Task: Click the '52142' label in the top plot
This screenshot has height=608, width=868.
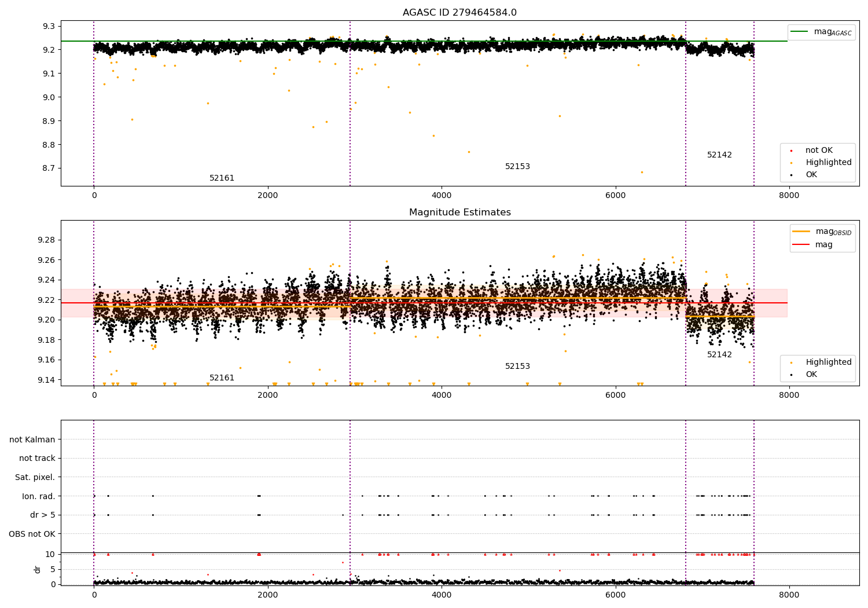Action: click(719, 155)
